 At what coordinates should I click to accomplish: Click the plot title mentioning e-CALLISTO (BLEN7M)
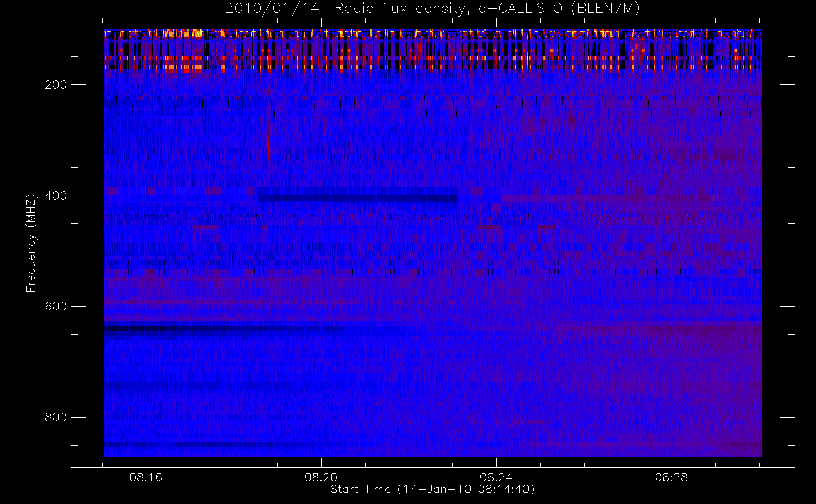point(433,8)
